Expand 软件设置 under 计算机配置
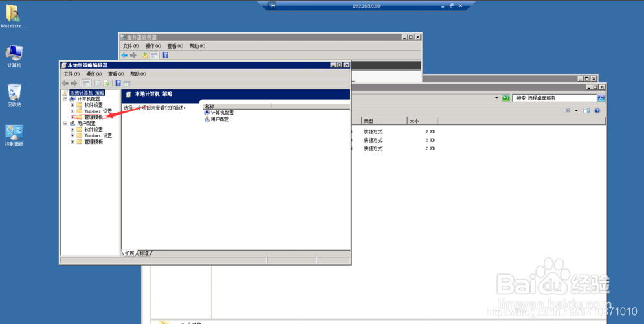The image size is (644, 324). [x=72, y=105]
